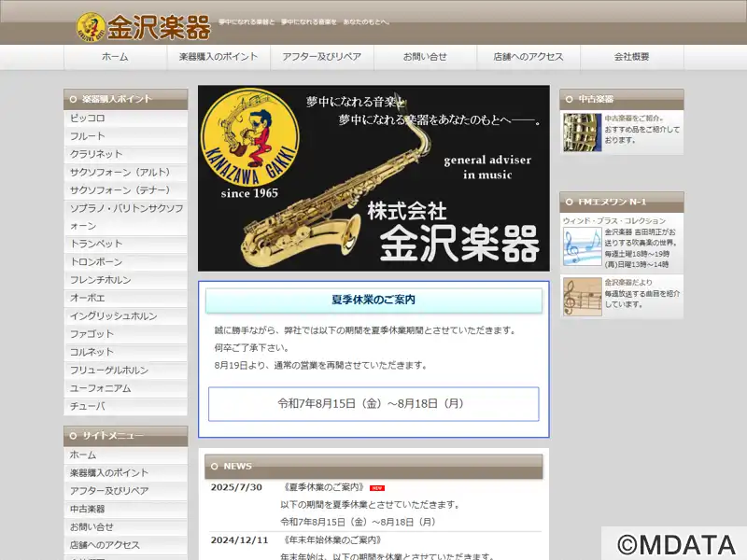The image size is (747, 560).
Task: Click the 令和7年8月15日（金）～8月18日（月） date box
Action: click(x=373, y=404)
